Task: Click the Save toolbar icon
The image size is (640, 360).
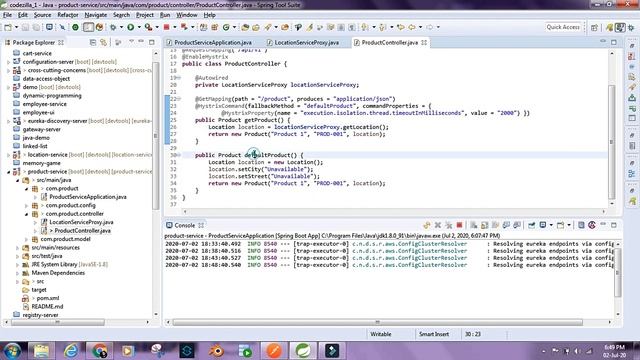Action: tap(25, 27)
